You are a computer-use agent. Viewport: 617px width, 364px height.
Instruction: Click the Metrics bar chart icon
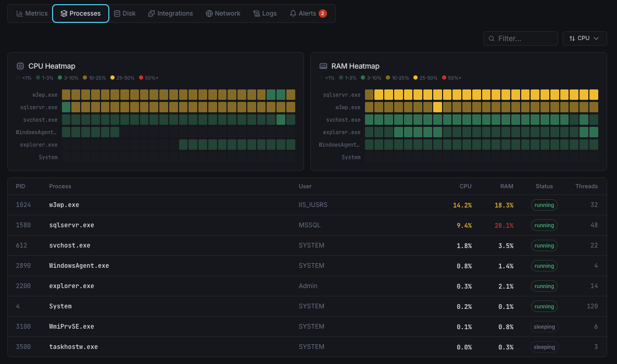21,14
